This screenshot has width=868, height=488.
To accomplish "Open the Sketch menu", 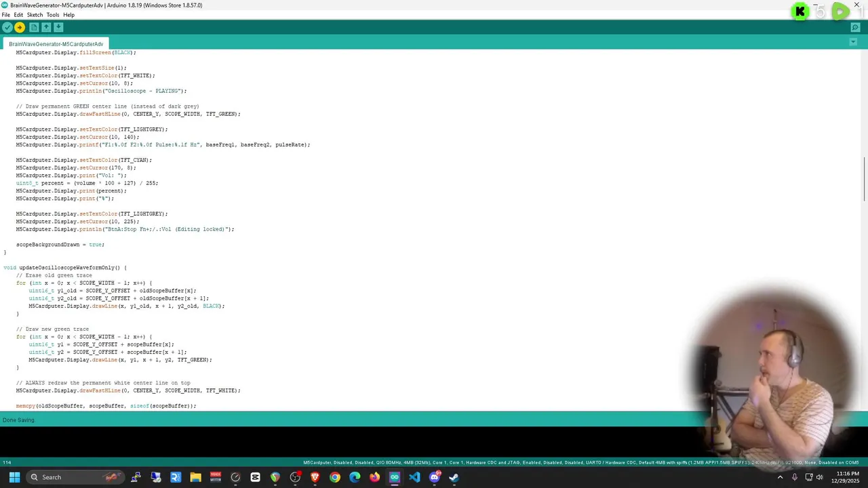I will [35, 15].
